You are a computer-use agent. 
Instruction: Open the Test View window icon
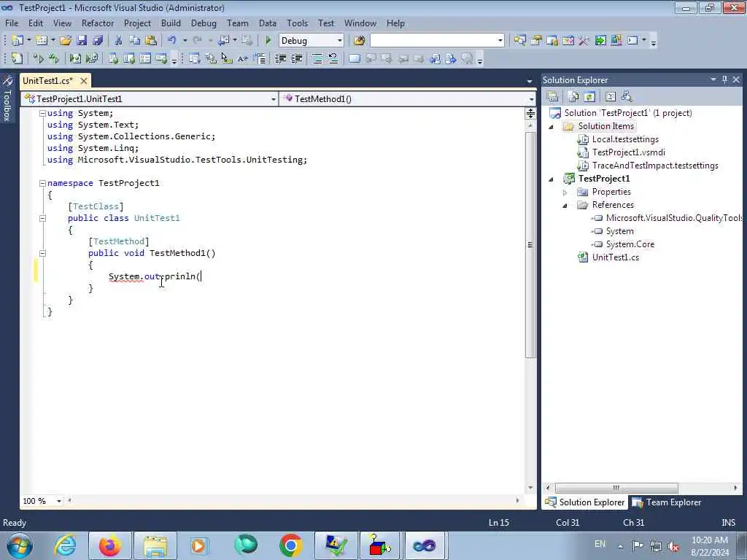click(113, 58)
